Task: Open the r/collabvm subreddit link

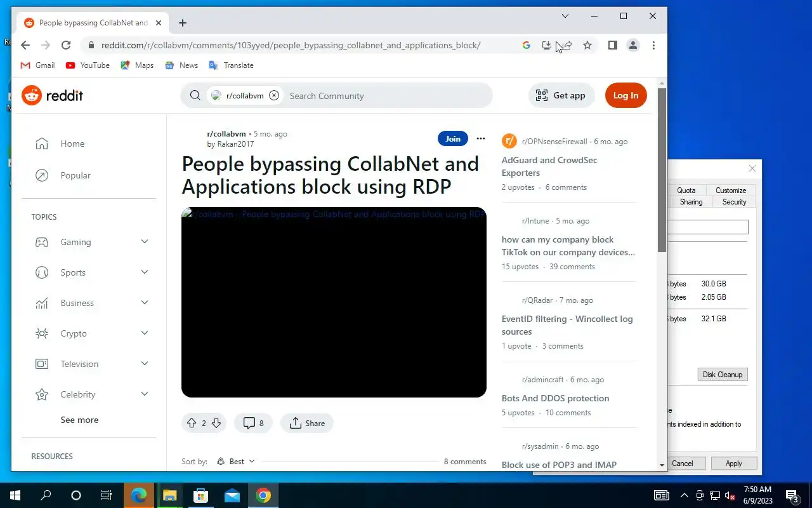Action: pyautogui.click(x=226, y=134)
